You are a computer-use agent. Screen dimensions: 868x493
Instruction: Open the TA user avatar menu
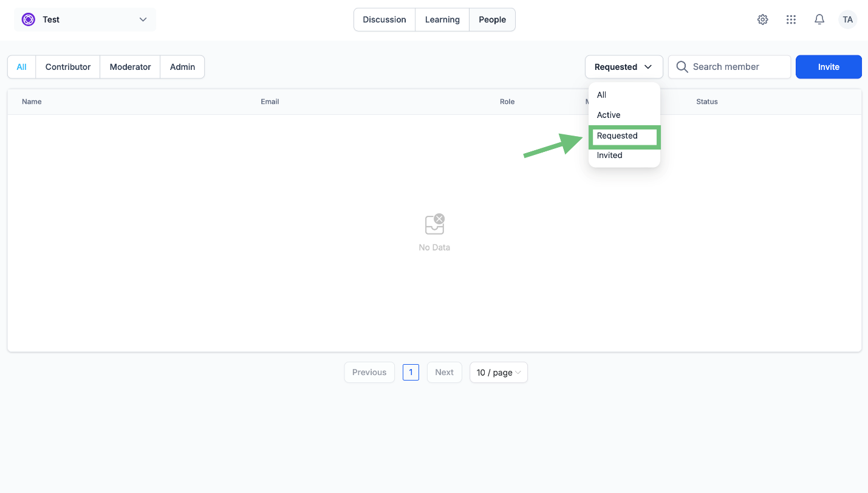tap(847, 19)
